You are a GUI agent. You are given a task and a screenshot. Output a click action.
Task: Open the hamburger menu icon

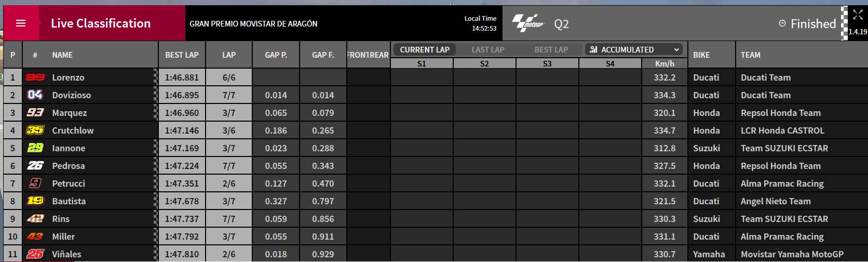(x=21, y=23)
